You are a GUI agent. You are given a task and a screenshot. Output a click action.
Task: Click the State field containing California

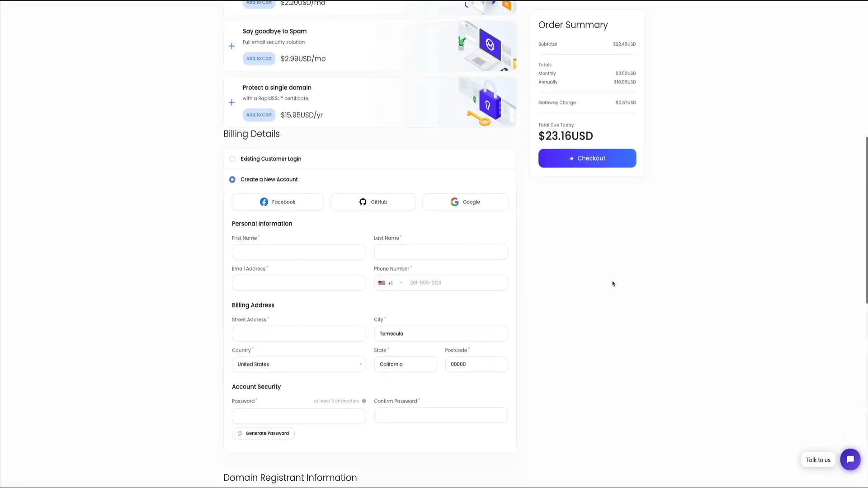[x=406, y=364]
